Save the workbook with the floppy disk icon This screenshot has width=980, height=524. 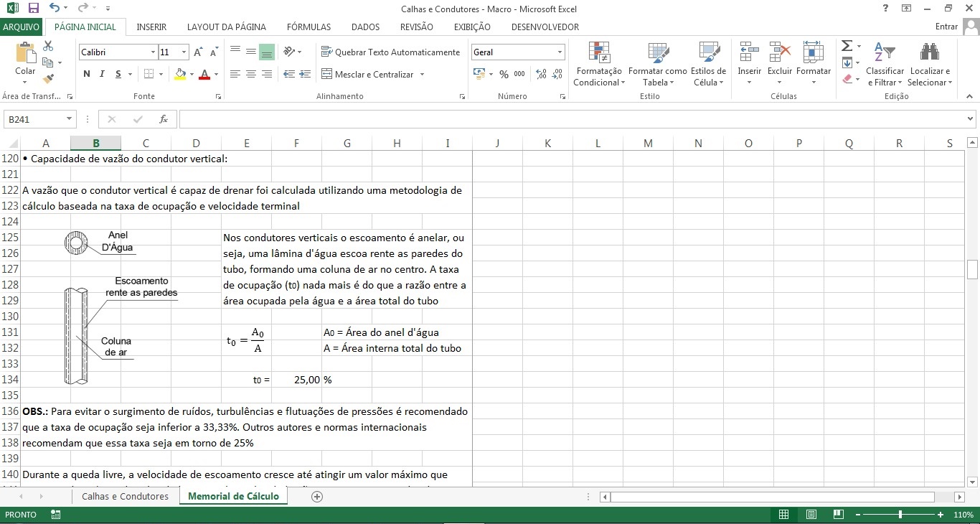point(33,9)
